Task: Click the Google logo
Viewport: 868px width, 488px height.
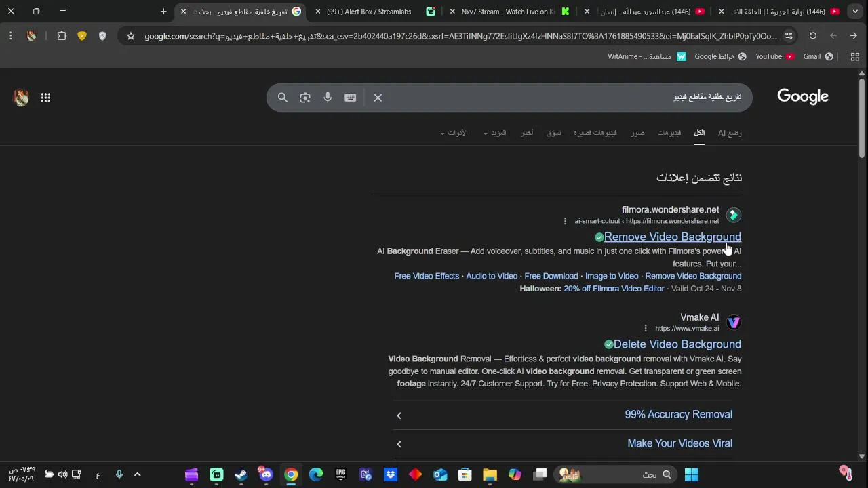Action: [x=803, y=97]
